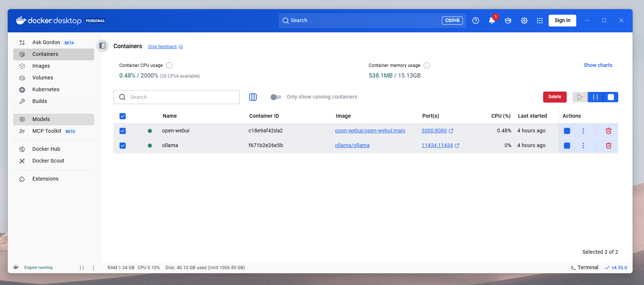Open manage columns icon beside search

pos(253,97)
